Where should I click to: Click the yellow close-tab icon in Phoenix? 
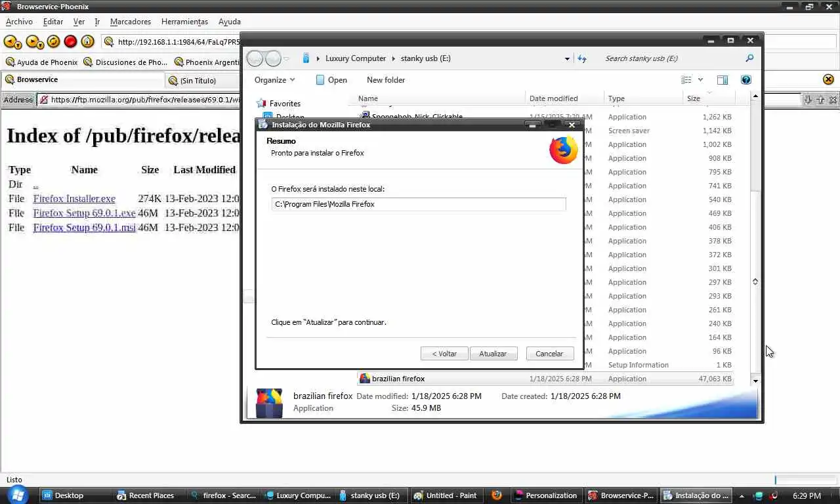click(x=828, y=79)
